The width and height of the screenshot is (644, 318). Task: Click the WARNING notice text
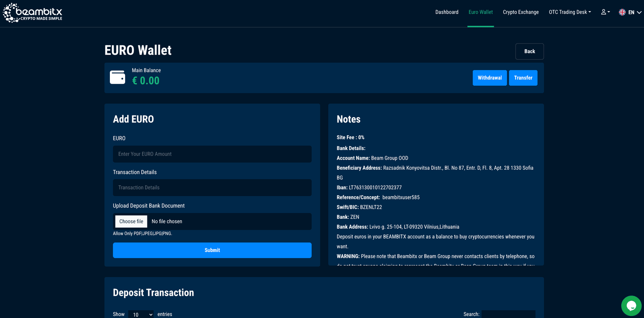point(436,256)
